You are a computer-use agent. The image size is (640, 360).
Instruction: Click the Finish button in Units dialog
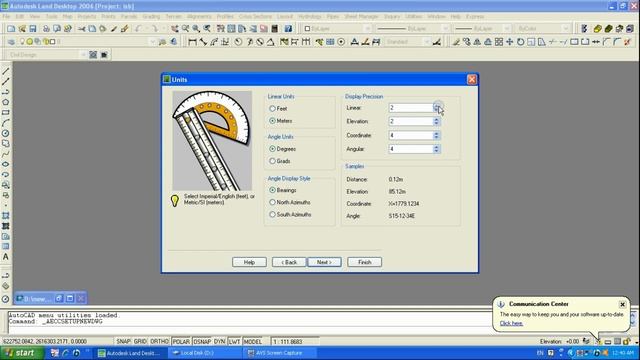pos(364,262)
